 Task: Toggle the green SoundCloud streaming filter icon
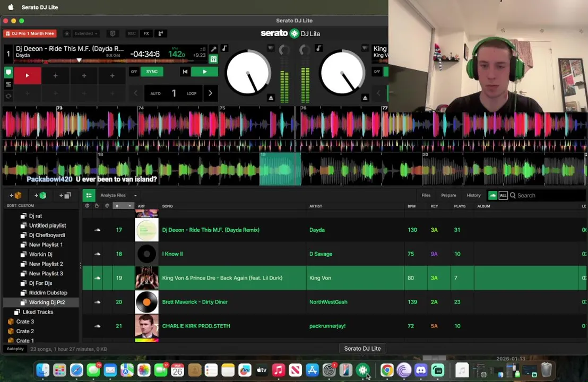coord(492,195)
